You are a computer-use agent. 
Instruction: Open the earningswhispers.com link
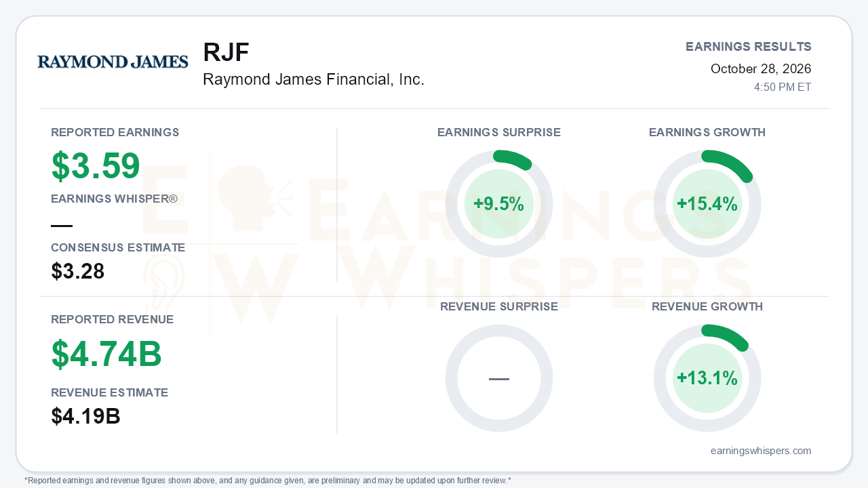point(761,451)
